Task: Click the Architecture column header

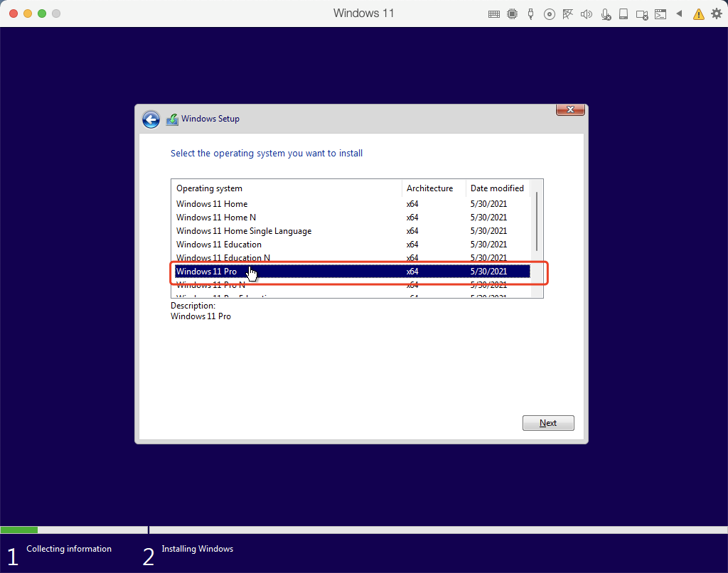Action: point(434,188)
